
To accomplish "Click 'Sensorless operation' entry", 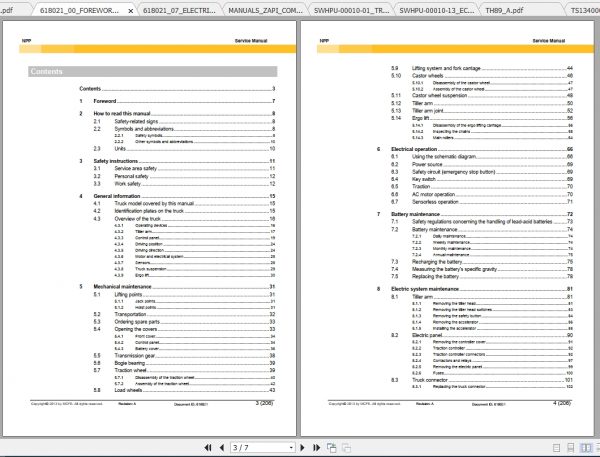I will coord(482,202).
